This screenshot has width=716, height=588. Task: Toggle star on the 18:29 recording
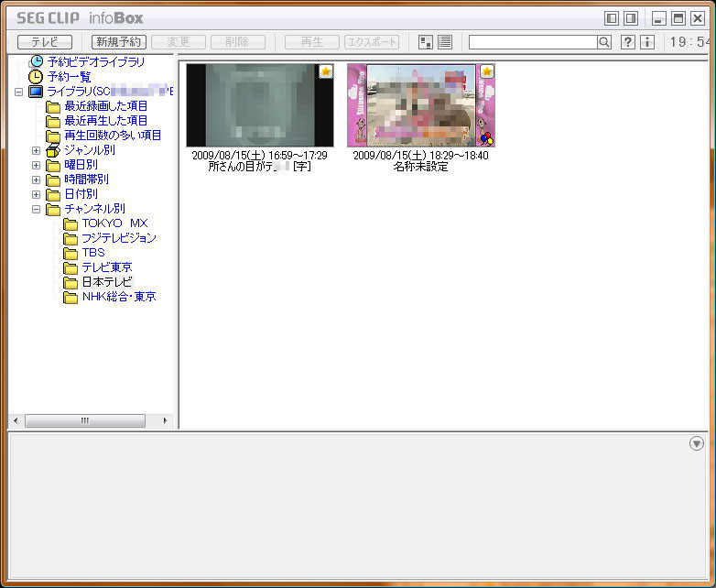(x=487, y=71)
